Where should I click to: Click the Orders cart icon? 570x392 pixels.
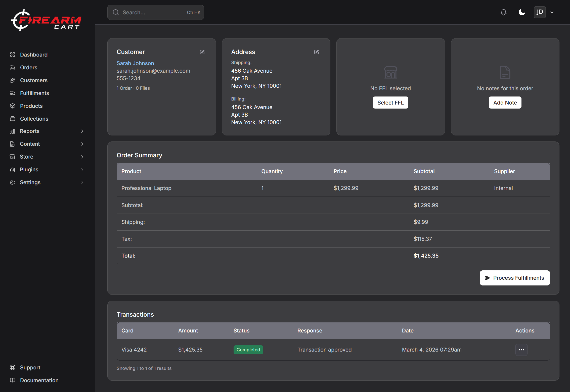click(x=13, y=67)
